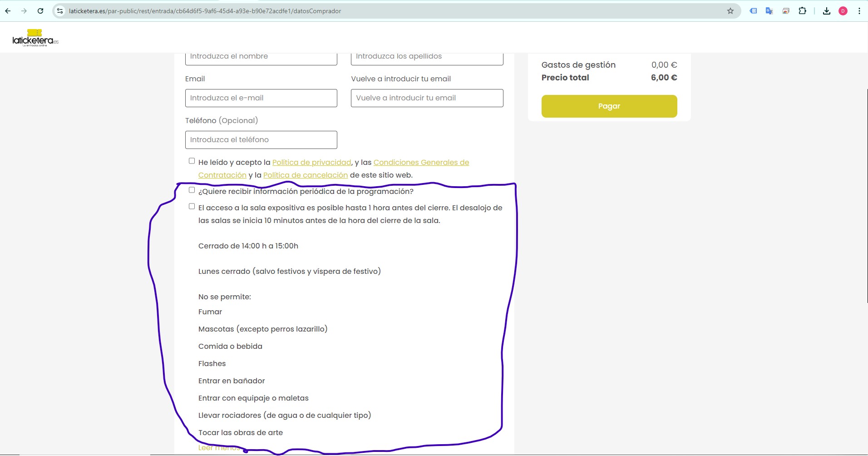Reload the current page

[40, 11]
